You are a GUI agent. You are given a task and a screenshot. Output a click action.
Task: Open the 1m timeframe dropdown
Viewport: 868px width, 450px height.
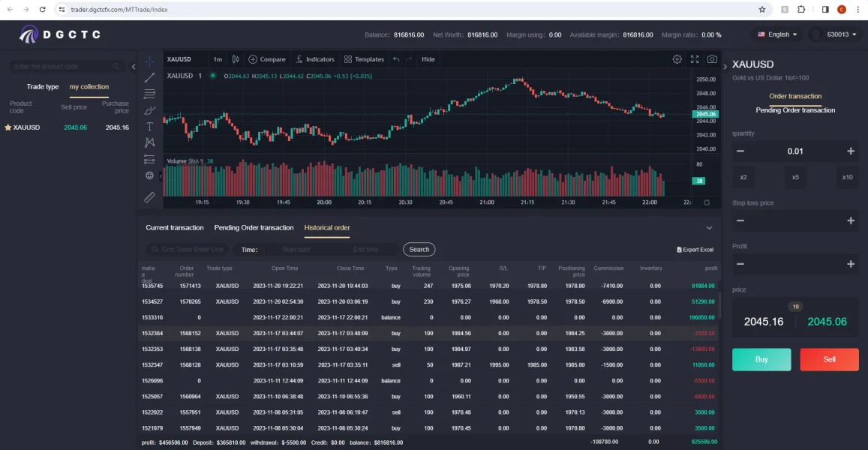[218, 59]
